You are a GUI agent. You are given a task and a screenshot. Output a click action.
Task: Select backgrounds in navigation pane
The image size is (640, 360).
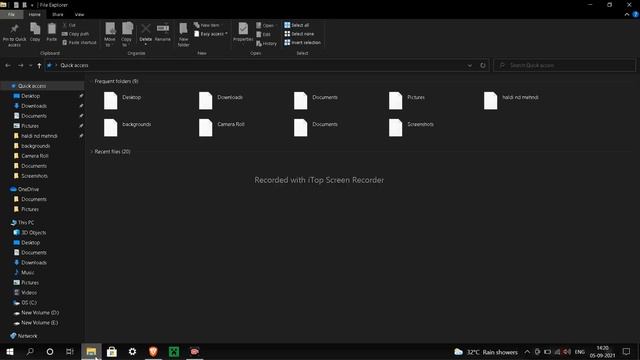(36, 146)
